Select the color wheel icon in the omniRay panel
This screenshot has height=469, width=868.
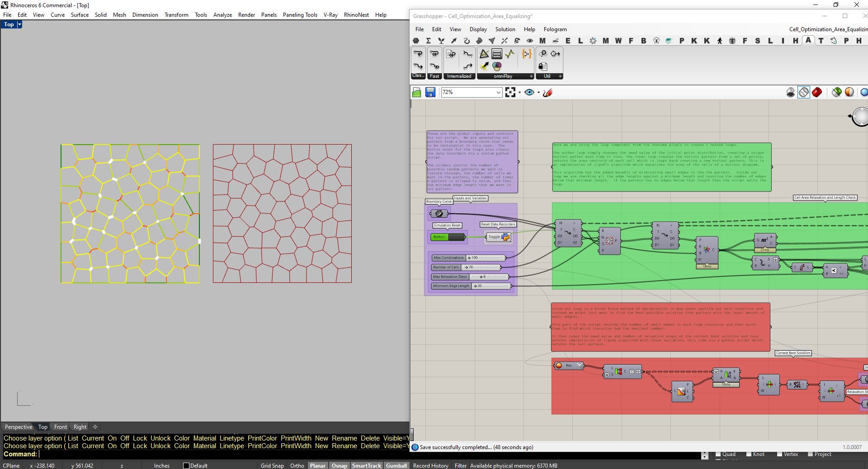click(x=497, y=66)
